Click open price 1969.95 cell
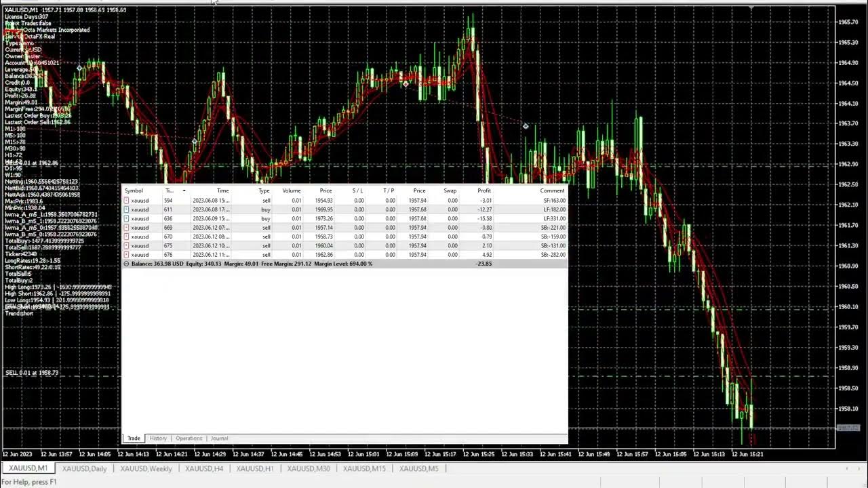The width and height of the screenshot is (868, 488). tap(323, 209)
